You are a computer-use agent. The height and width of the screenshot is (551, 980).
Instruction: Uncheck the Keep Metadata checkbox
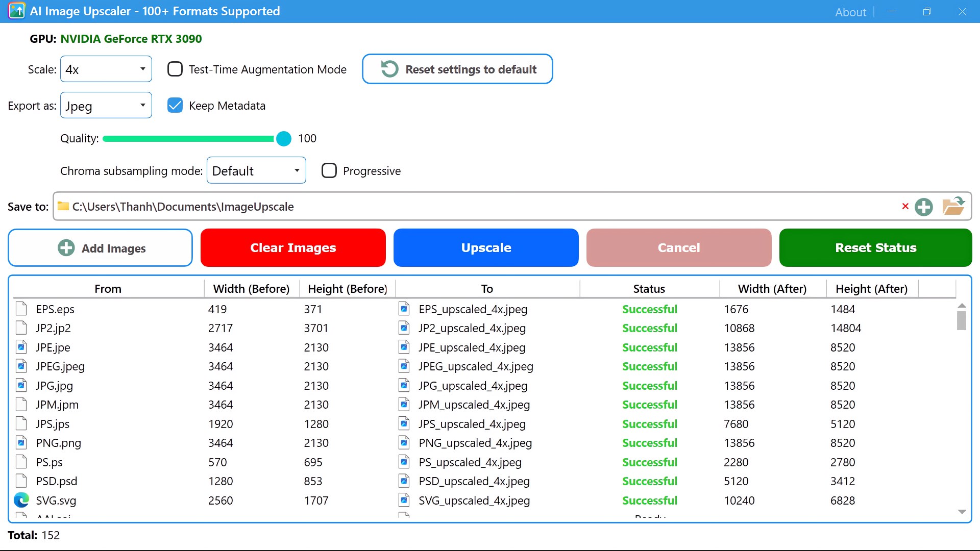pos(175,105)
